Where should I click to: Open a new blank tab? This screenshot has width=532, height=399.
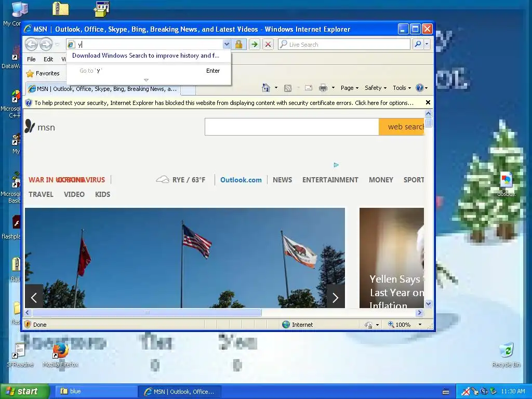[188, 90]
